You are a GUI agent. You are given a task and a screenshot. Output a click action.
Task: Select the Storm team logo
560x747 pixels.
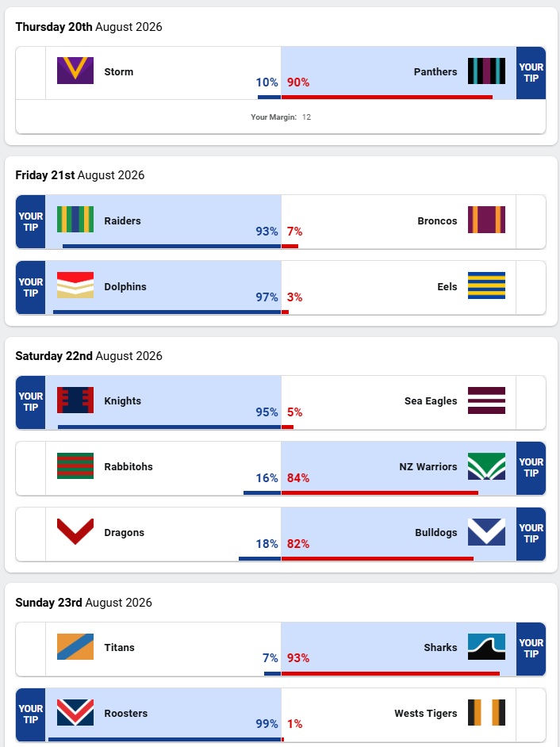[x=75, y=71]
